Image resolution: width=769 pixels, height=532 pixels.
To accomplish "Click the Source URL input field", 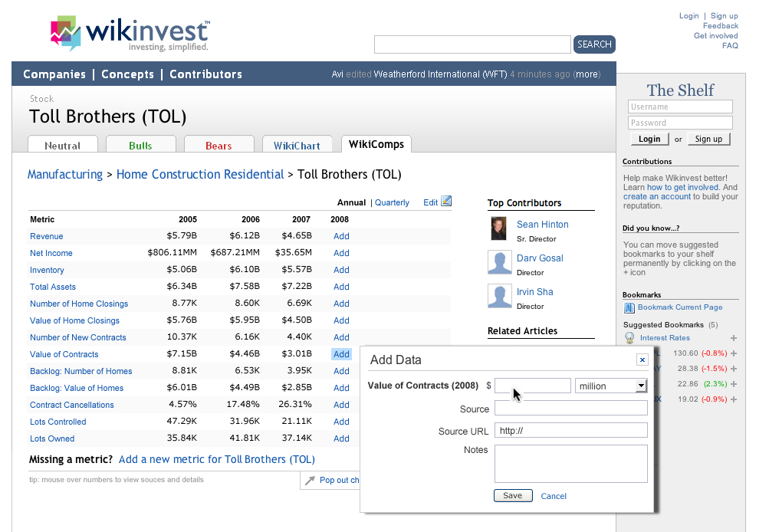I will pos(570,431).
